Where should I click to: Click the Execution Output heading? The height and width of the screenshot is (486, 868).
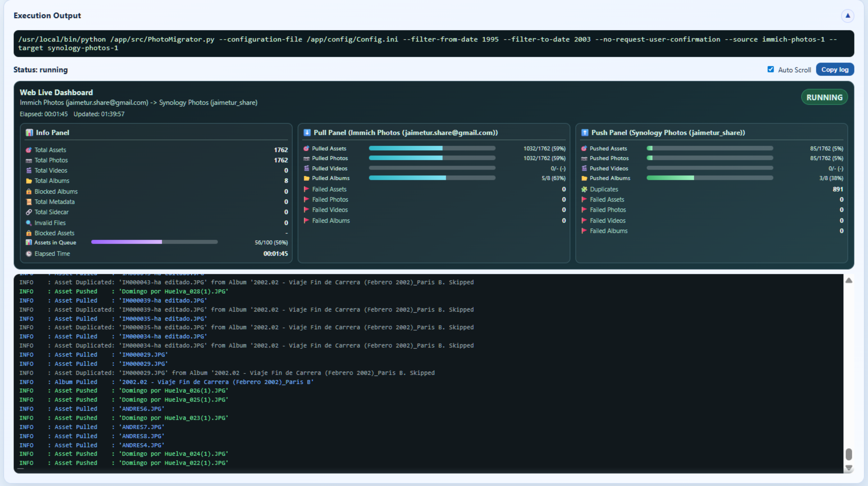pos(47,15)
